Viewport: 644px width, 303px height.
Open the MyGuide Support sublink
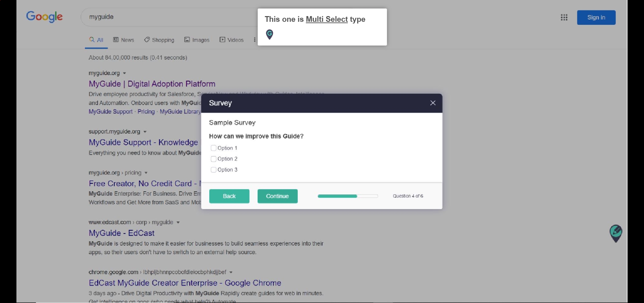pyautogui.click(x=111, y=112)
